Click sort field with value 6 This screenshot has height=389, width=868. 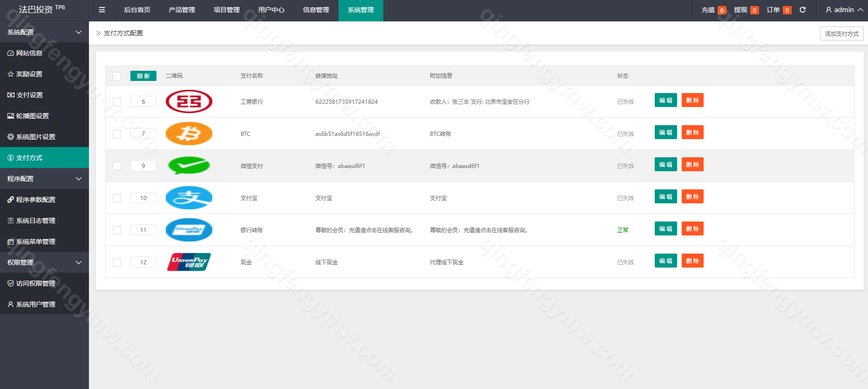[x=143, y=101]
